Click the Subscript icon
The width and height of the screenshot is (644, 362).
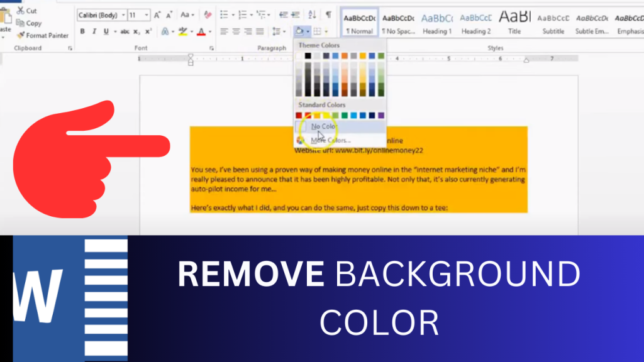(x=136, y=31)
